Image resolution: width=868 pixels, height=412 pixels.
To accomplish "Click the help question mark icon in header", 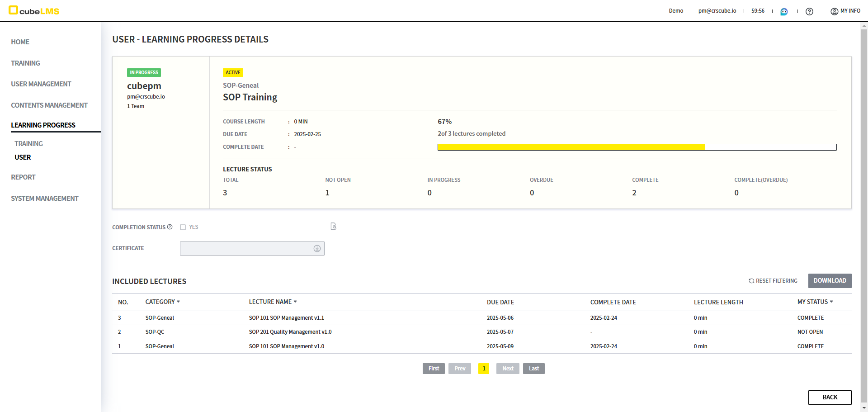I will pyautogui.click(x=809, y=11).
